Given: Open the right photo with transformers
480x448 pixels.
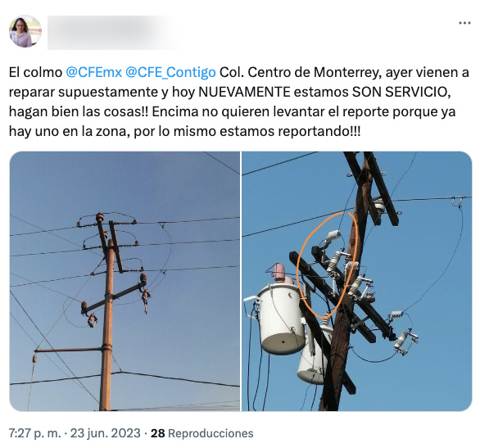Looking at the screenshot, I should pyautogui.click(x=356, y=281).
